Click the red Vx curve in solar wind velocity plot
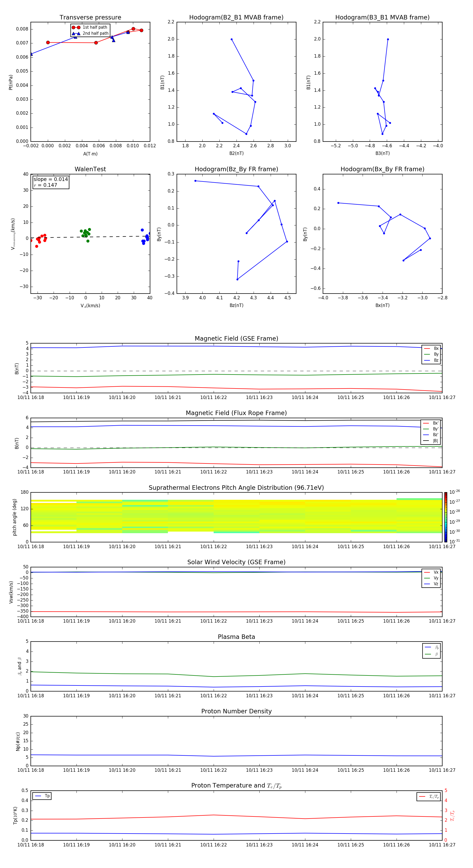The height and width of the screenshot is (868, 473). click(236, 612)
